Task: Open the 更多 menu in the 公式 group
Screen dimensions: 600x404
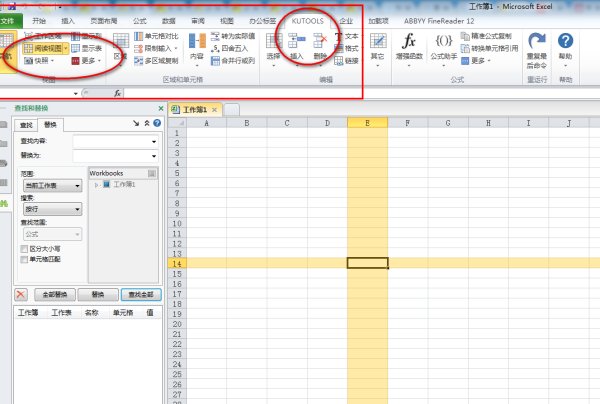Action: pyautogui.click(x=476, y=60)
